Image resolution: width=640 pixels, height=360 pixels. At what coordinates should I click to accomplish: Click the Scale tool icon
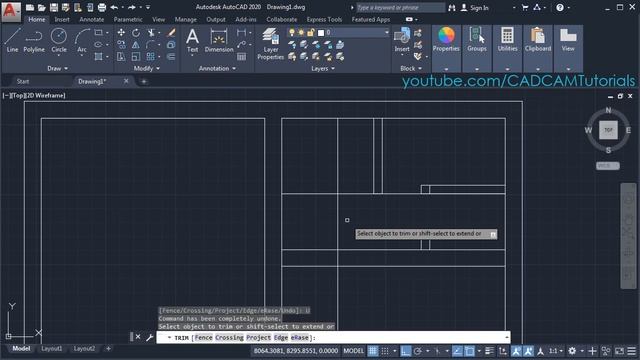click(x=136, y=56)
